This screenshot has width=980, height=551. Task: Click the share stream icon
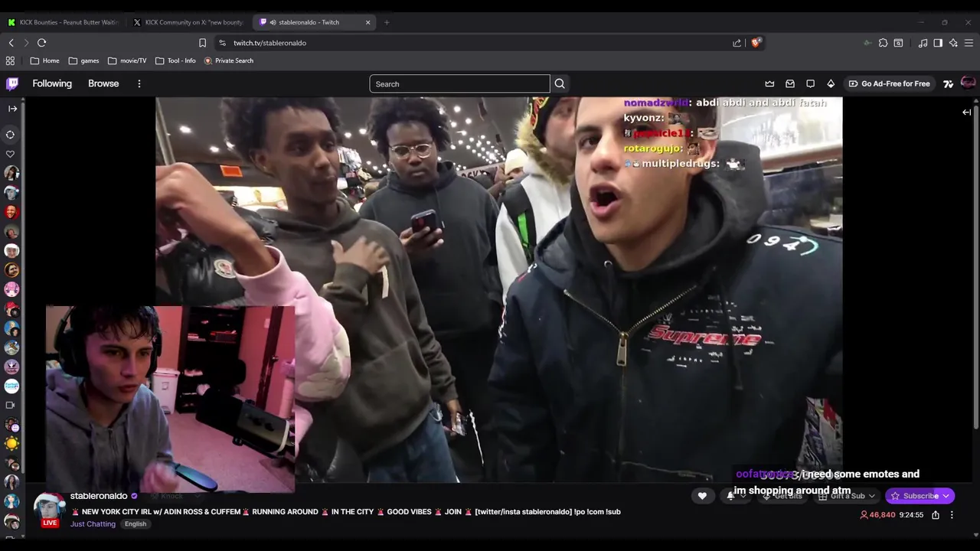(x=936, y=515)
